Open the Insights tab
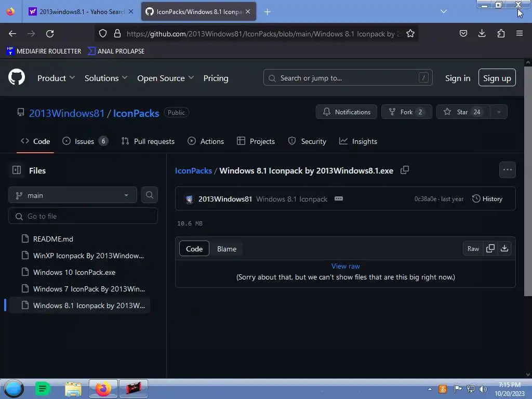The width and height of the screenshot is (532, 399). coord(358,141)
